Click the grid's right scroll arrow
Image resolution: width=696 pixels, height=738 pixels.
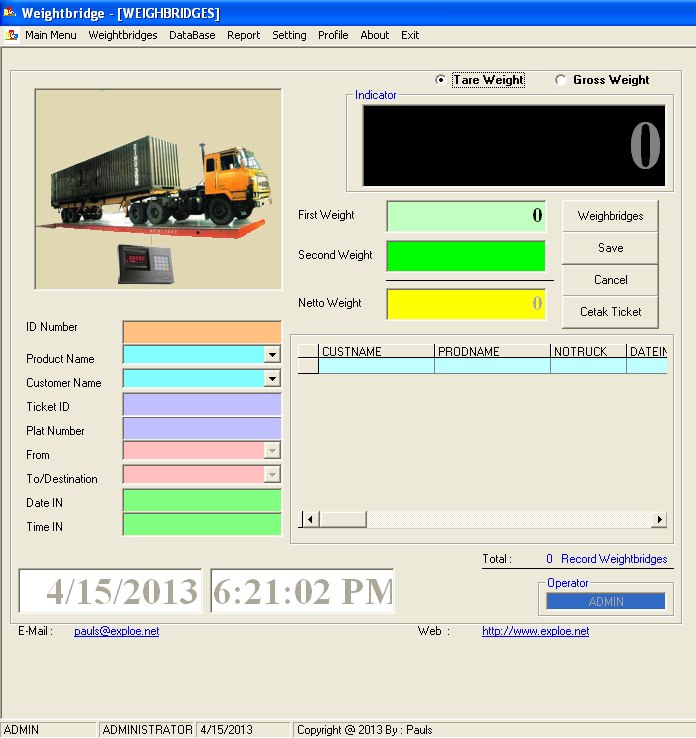658,519
